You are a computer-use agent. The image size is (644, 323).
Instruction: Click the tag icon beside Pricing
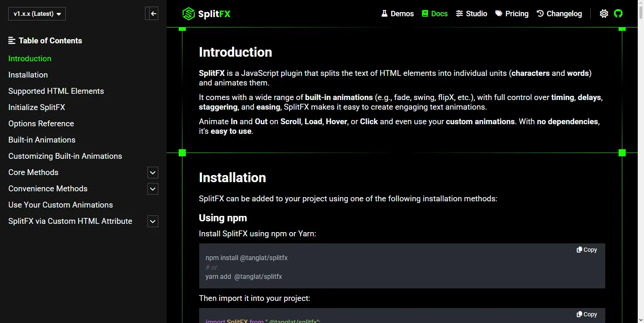coord(499,14)
